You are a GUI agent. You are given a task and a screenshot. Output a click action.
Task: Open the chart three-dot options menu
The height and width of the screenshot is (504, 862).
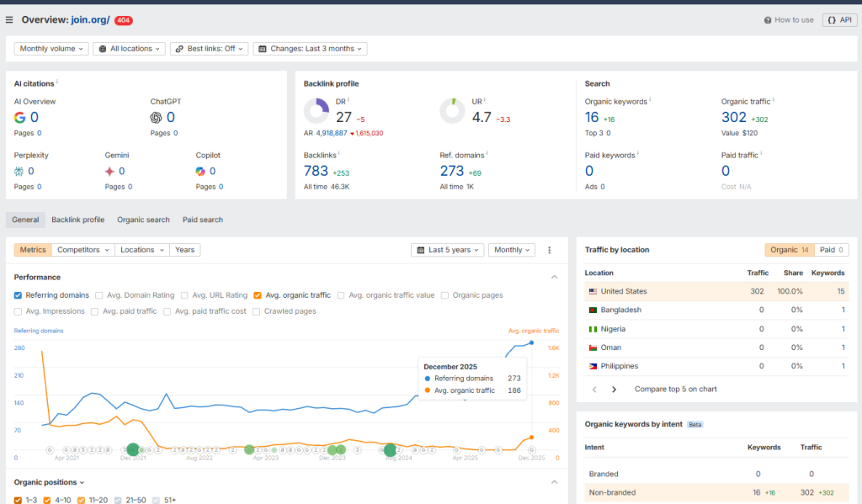[x=550, y=250]
